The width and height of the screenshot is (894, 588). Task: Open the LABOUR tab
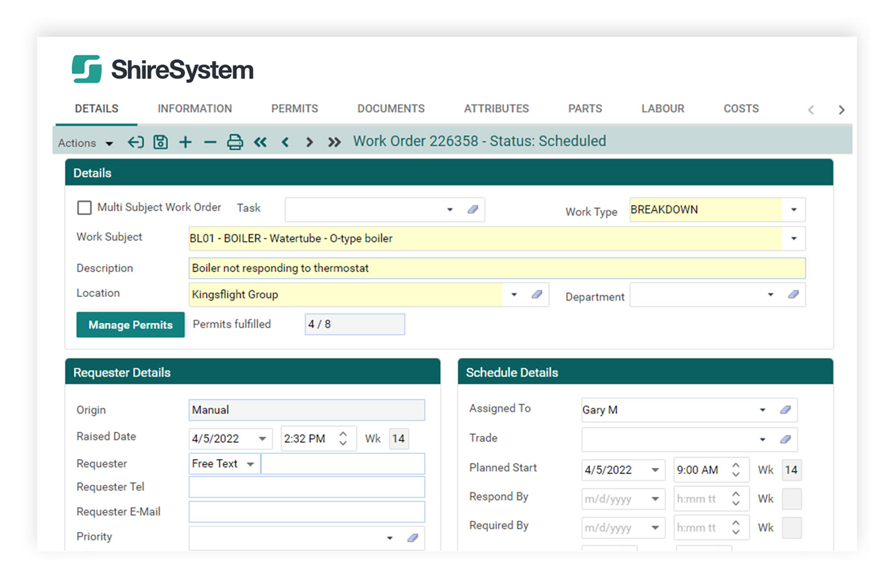pyautogui.click(x=663, y=109)
